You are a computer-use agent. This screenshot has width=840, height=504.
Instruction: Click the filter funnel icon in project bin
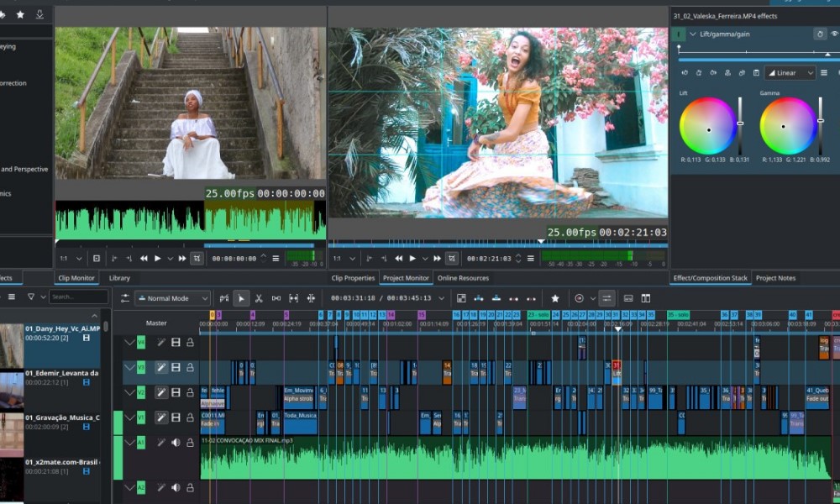(30, 297)
